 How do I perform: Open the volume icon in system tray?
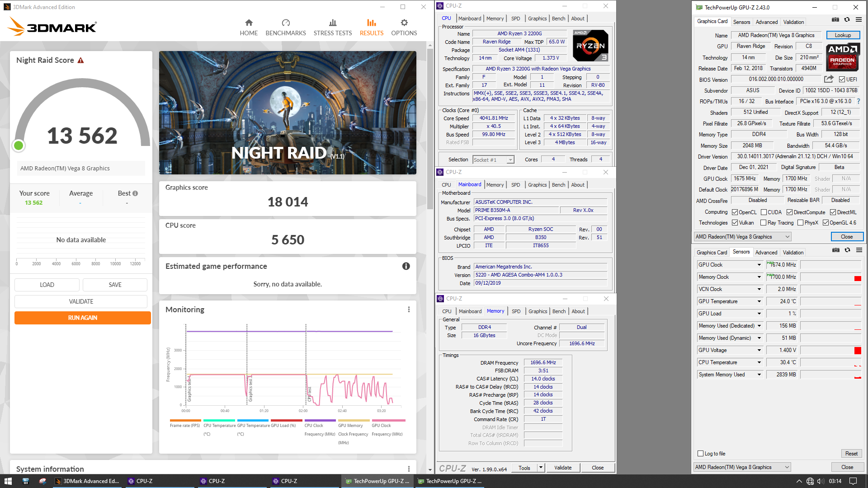pyautogui.click(x=821, y=481)
